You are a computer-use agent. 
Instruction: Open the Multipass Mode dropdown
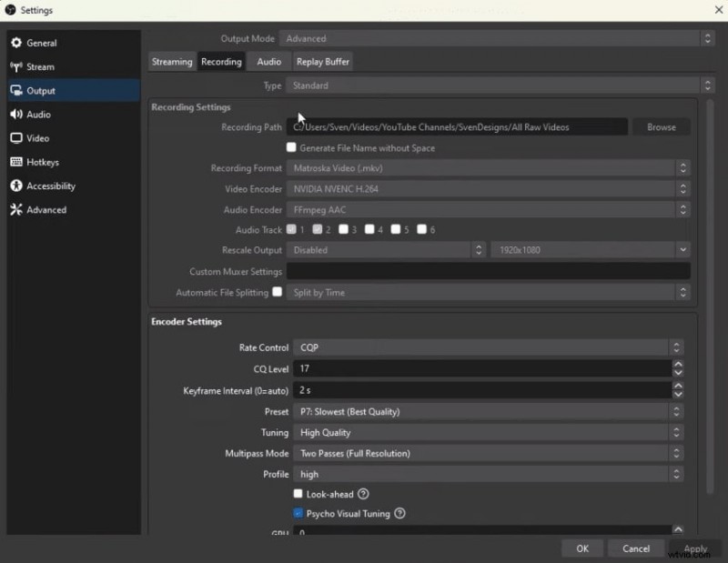pyautogui.click(x=488, y=454)
